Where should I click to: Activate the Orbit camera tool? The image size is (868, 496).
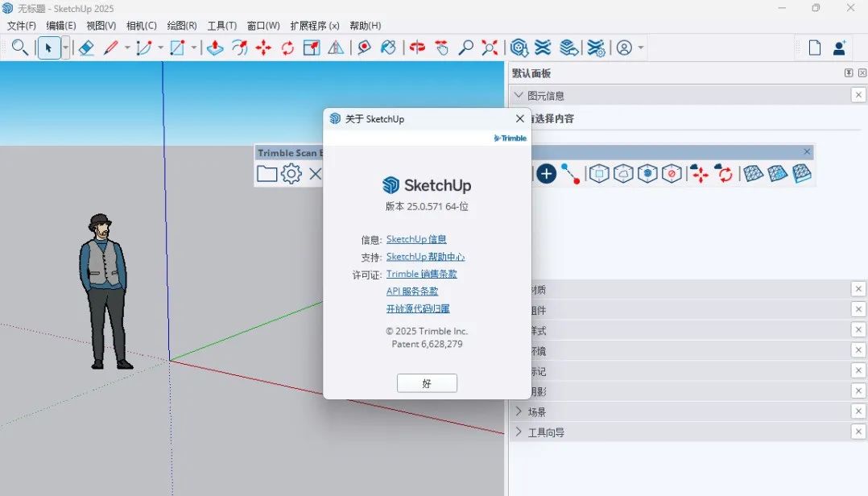point(417,48)
